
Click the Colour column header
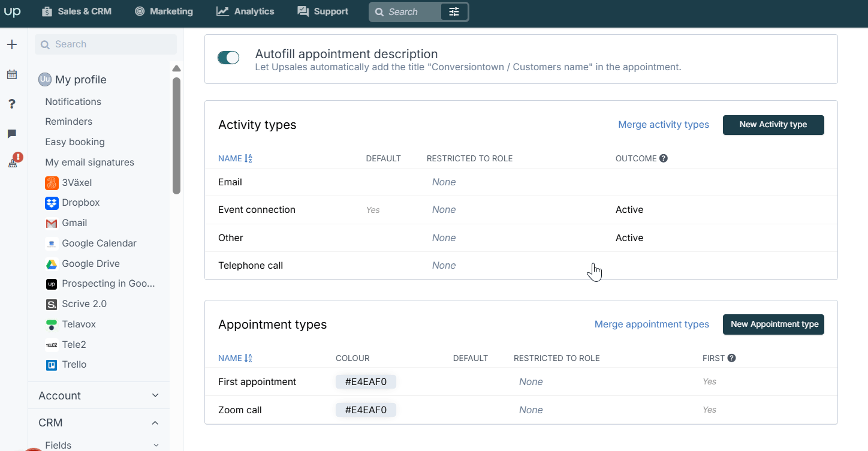(x=352, y=358)
